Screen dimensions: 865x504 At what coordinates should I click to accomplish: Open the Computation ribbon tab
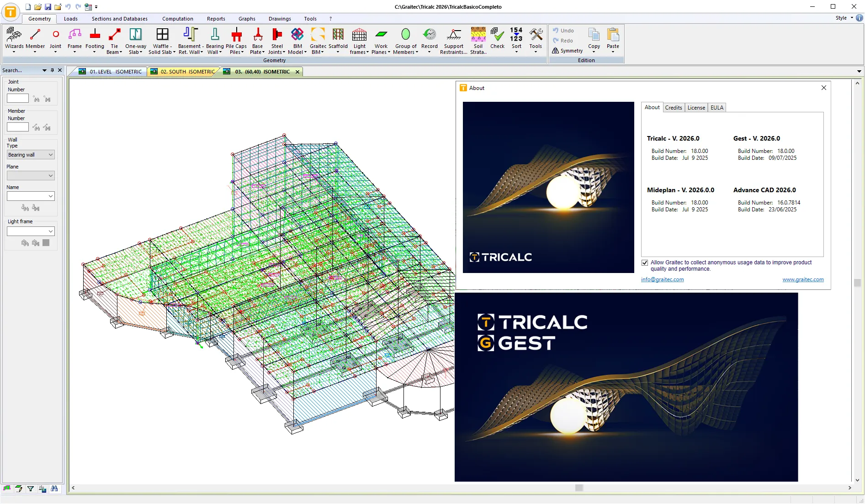pos(178,19)
